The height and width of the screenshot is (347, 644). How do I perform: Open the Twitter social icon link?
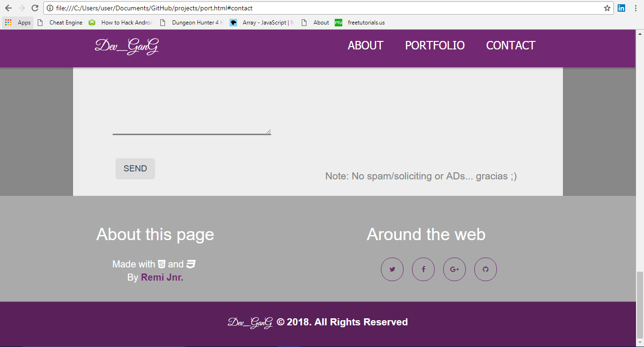[392, 269]
